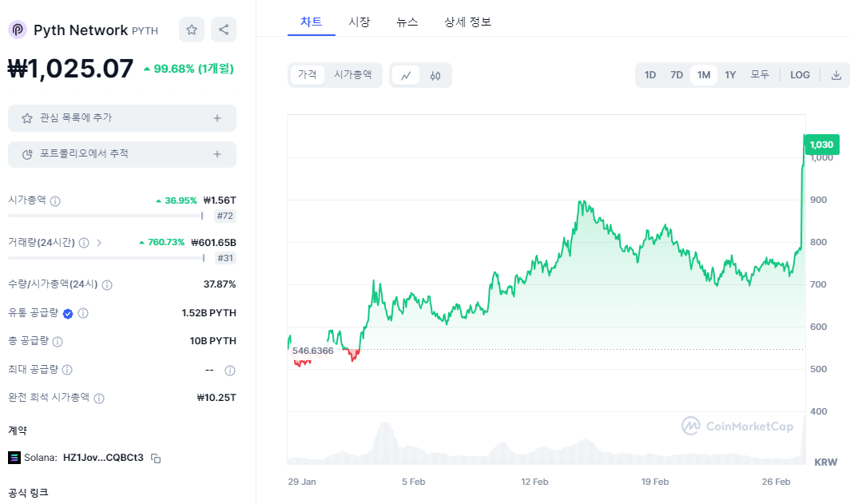Image resolution: width=850 pixels, height=504 pixels.
Task: Click the verified badge beside 유통 공급량
Action: tap(68, 313)
